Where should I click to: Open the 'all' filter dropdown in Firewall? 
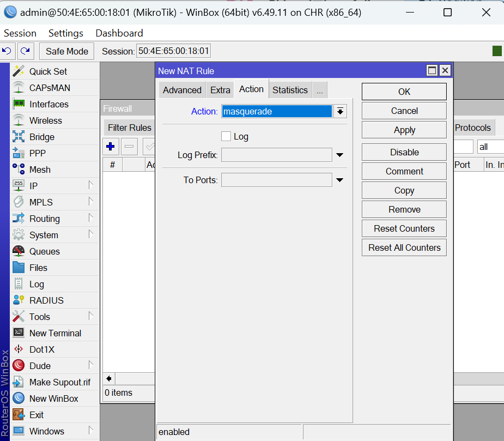point(490,147)
